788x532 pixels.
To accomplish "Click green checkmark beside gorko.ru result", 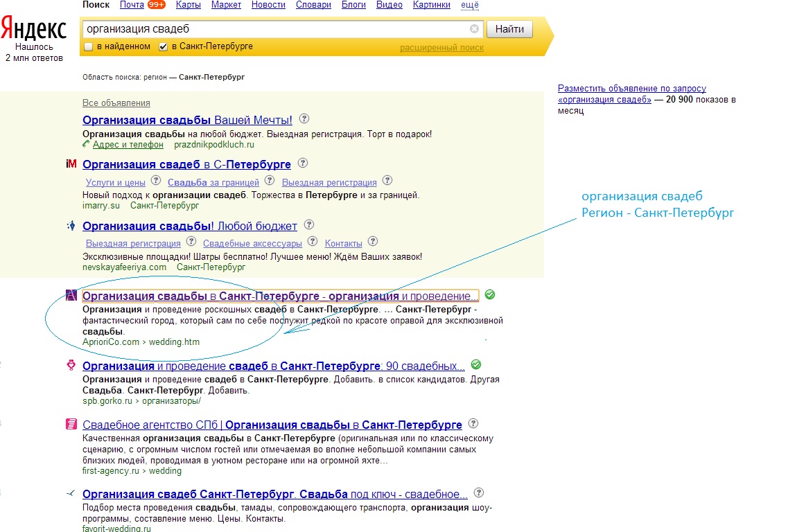I will pos(476,365).
